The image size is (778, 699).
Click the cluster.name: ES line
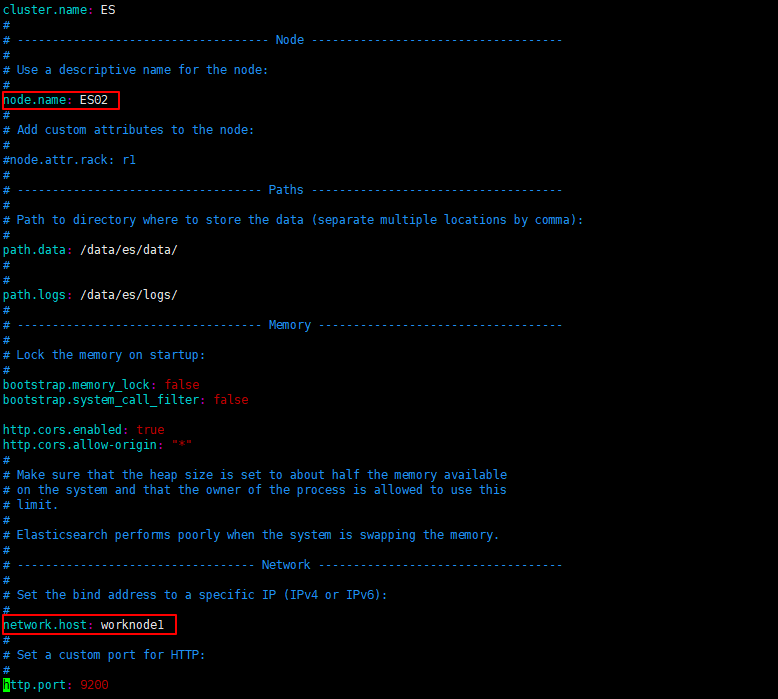59,10
